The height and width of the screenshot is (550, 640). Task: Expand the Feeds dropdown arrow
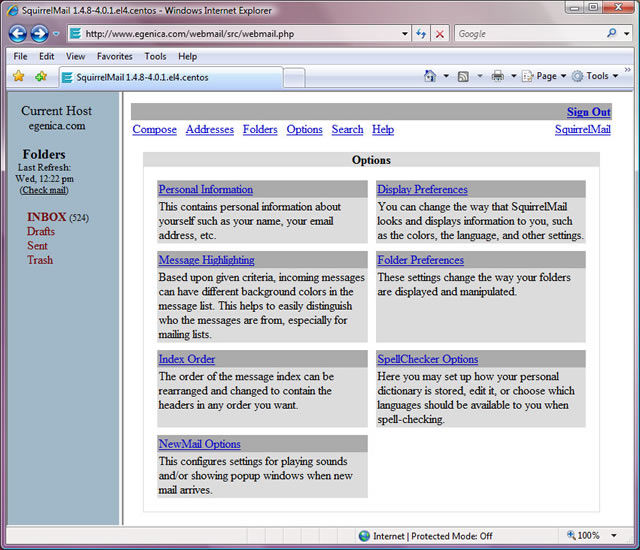coord(480,76)
